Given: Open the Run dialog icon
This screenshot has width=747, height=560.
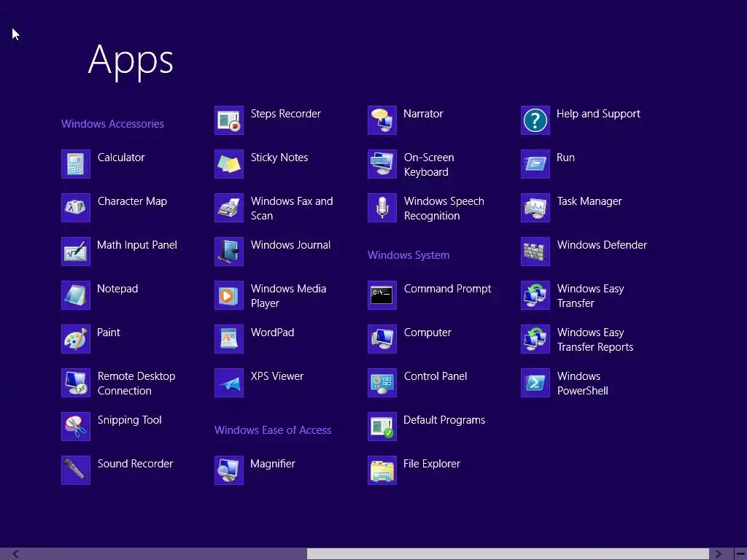Looking at the screenshot, I should pos(535,164).
